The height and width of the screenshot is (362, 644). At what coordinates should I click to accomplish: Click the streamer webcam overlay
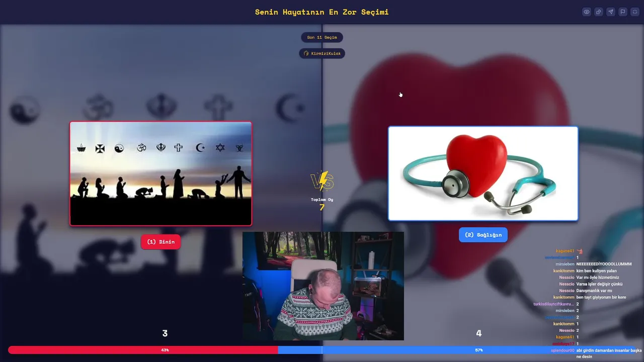[323, 286]
